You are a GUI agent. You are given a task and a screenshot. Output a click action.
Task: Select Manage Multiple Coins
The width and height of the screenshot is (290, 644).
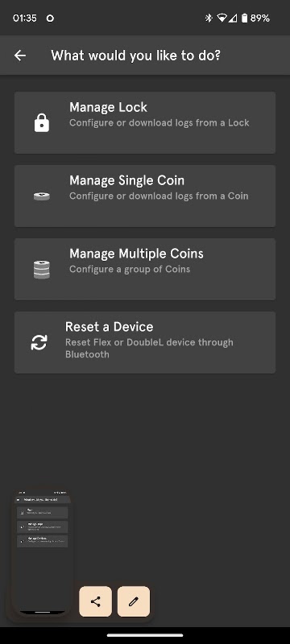click(145, 269)
